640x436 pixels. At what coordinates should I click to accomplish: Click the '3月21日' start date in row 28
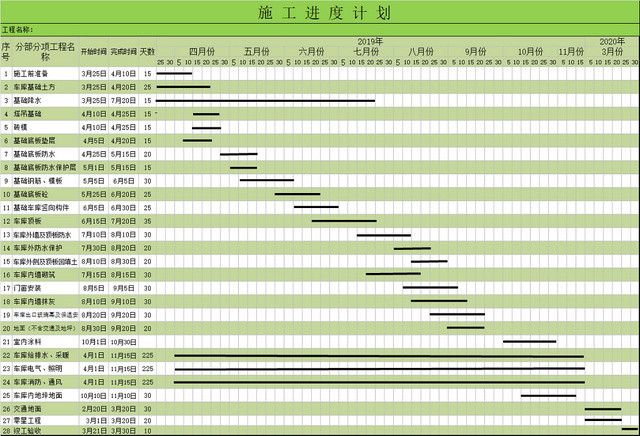pos(93,431)
